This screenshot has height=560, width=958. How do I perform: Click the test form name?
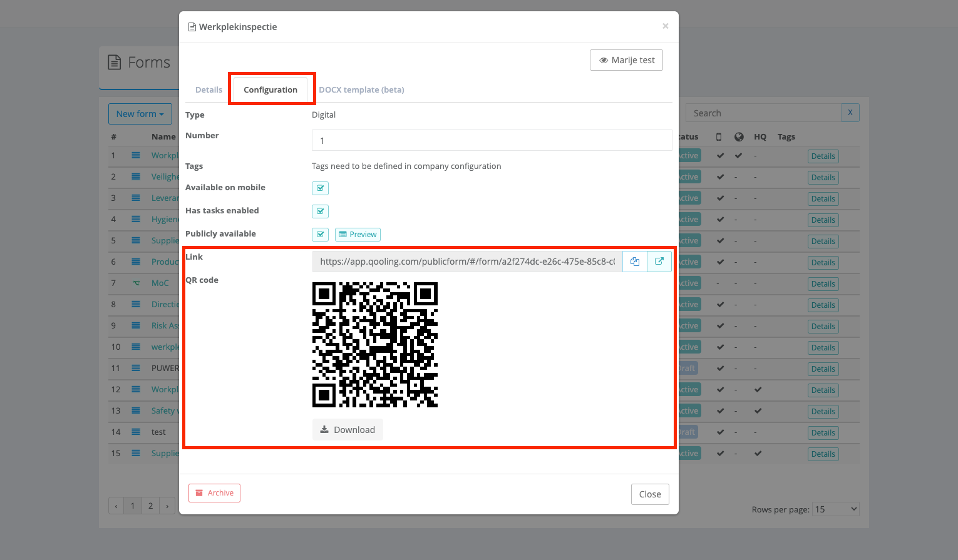158,432
